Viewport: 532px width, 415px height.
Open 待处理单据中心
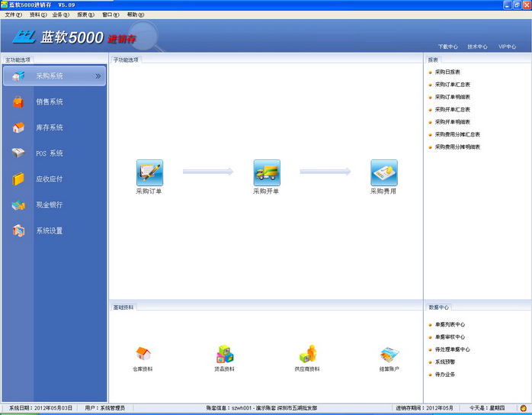[x=453, y=349]
